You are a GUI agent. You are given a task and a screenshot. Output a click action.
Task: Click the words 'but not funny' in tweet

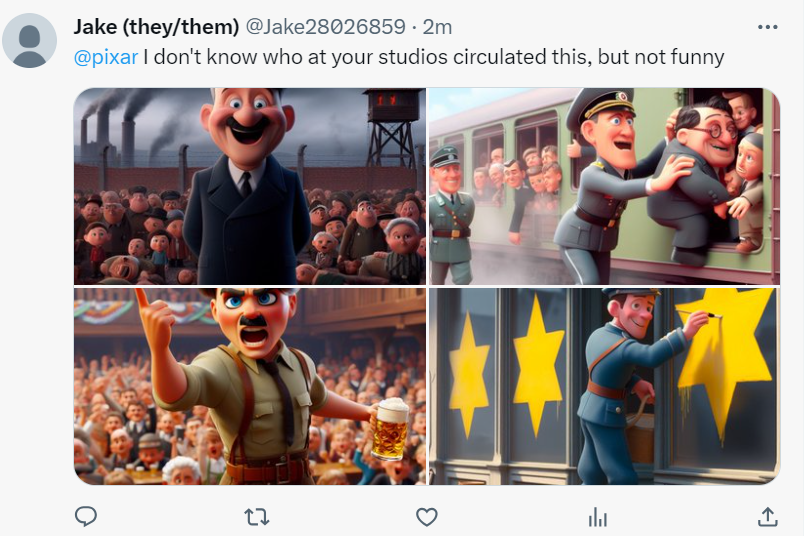[x=661, y=57]
